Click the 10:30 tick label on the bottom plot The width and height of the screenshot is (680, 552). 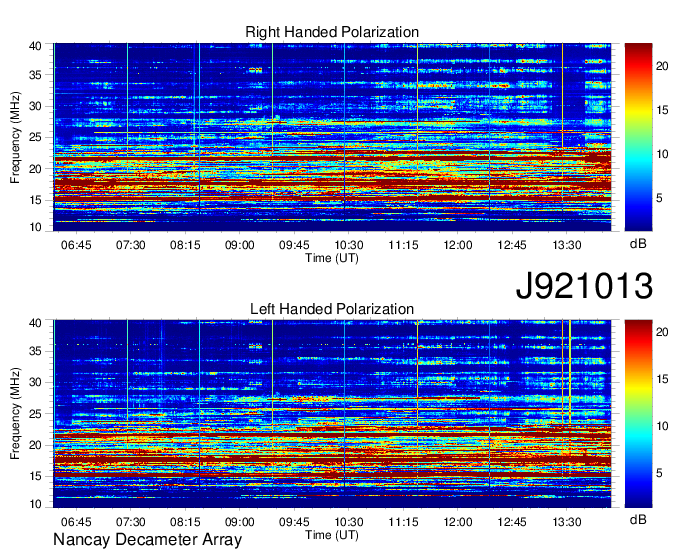[349, 522]
